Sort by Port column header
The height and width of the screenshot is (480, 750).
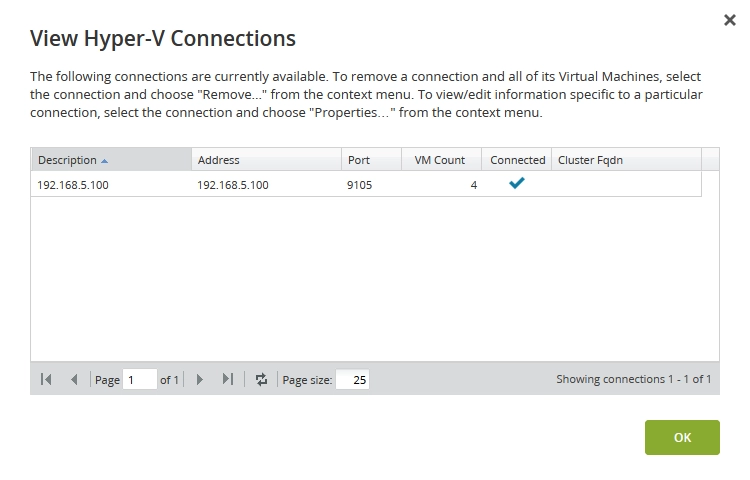371,160
